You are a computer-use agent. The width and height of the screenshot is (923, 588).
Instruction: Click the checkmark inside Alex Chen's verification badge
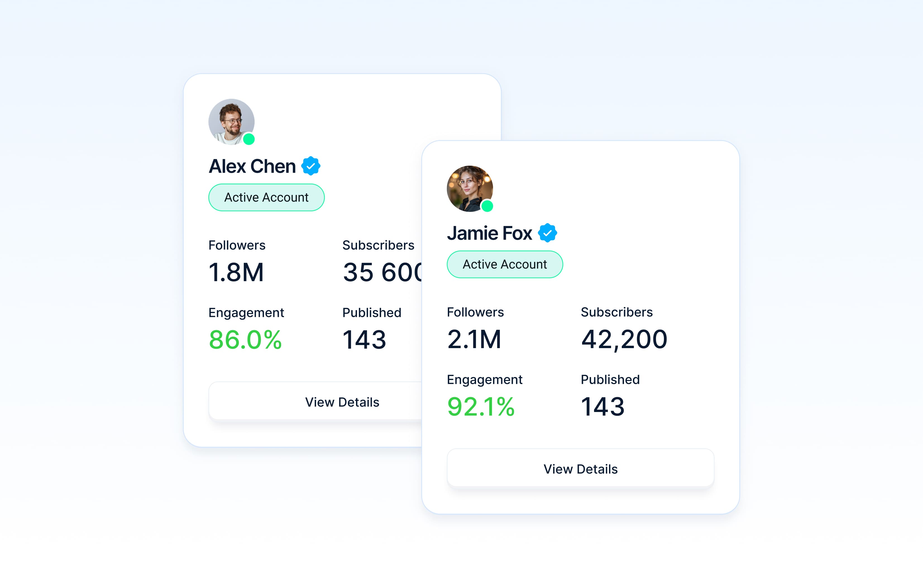(x=311, y=165)
